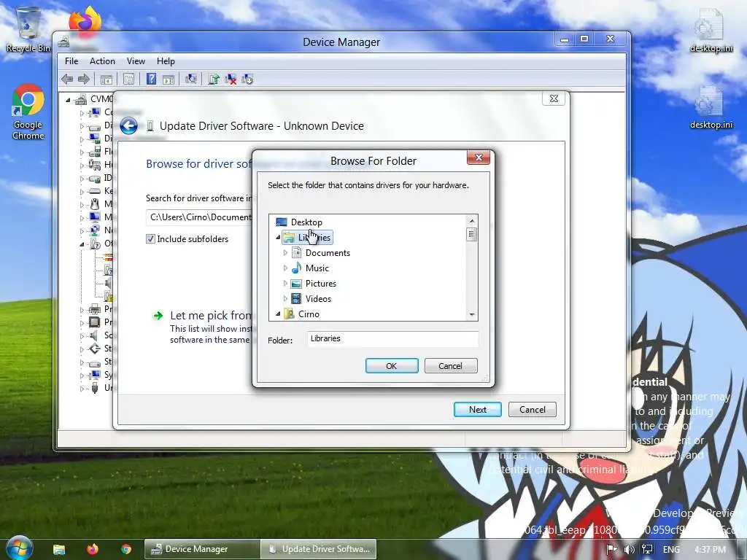Click the Folder name input field

(x=392, y=338)
